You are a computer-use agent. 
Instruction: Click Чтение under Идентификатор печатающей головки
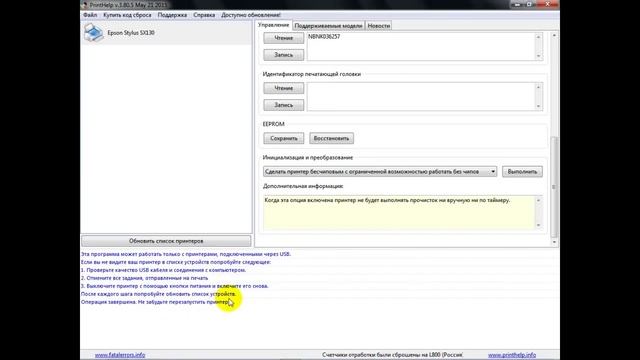[x=284, y=88]
